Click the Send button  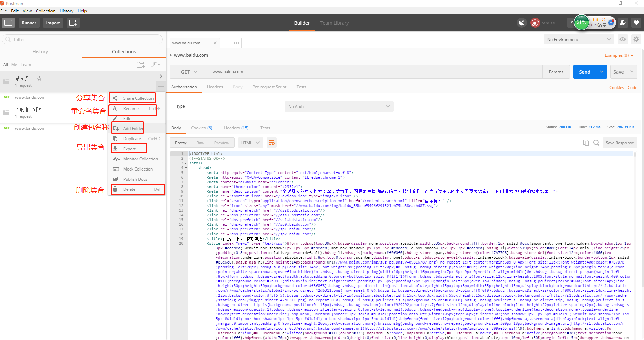click(x=585, y=72)
